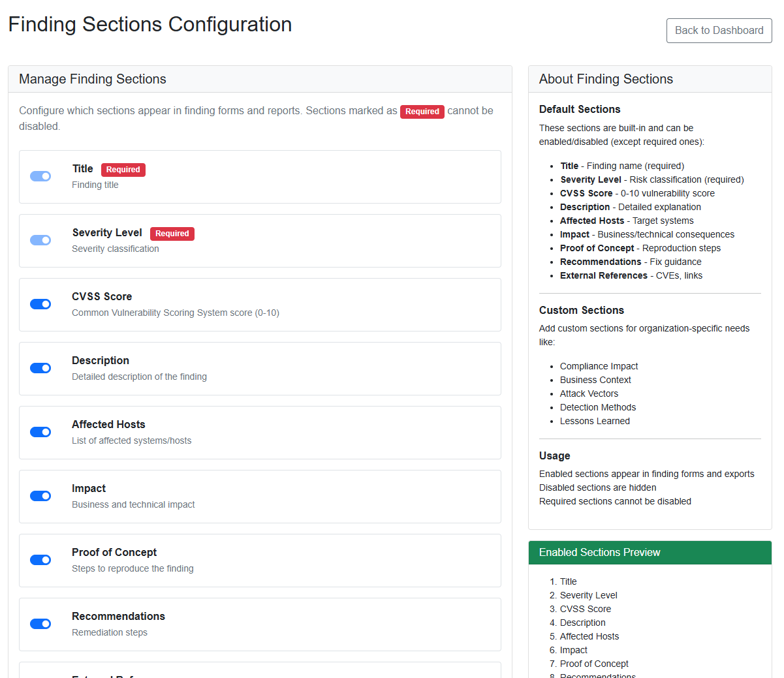Toggle the Proof of Concept switch
This screenshot has width=784, height=678.
[x=40, y=560]
